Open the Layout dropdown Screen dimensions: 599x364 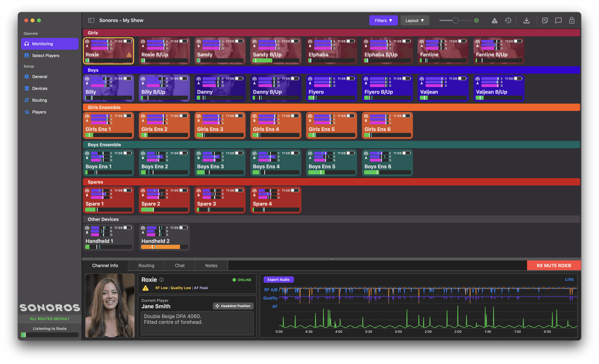415,21
